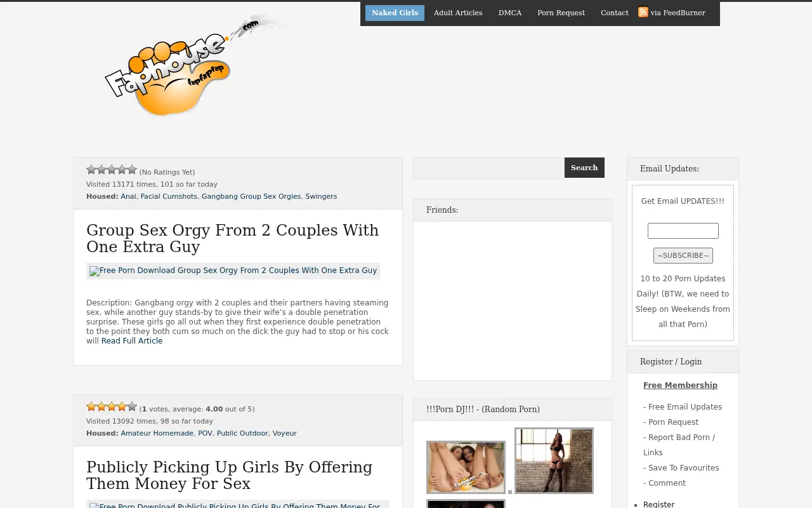Image resolution: width=812 pixels, height=508 pixels.
Task: Open the Adult Articles menu item
Action: coord(458,13)
